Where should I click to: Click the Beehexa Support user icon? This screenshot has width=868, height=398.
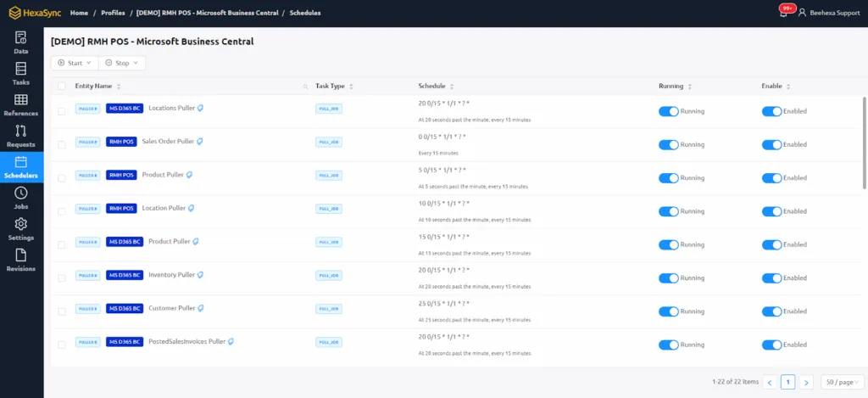point(802,13)
